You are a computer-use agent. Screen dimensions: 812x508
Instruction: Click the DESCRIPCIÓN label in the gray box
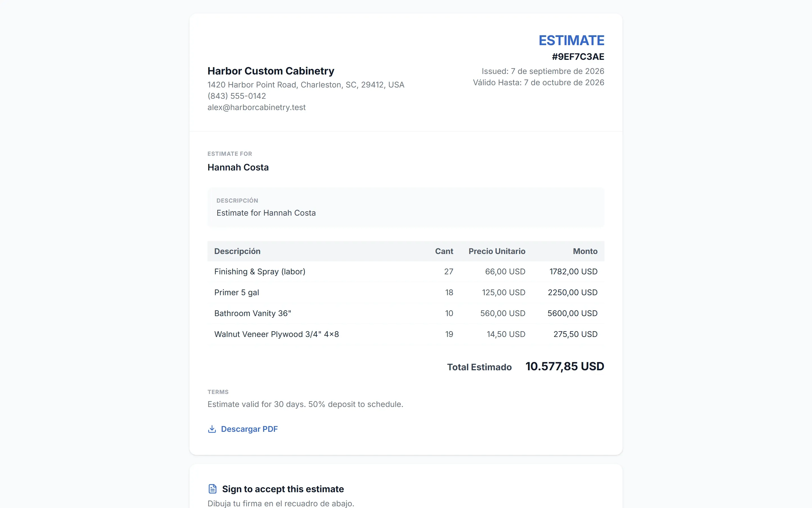(x=237, y=201)
